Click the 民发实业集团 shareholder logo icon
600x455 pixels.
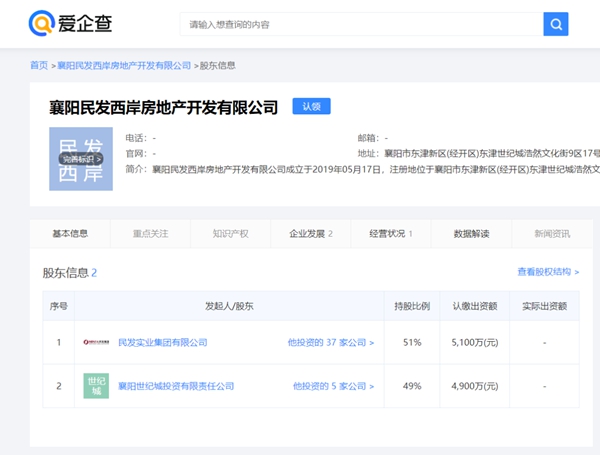coord(96,342)
